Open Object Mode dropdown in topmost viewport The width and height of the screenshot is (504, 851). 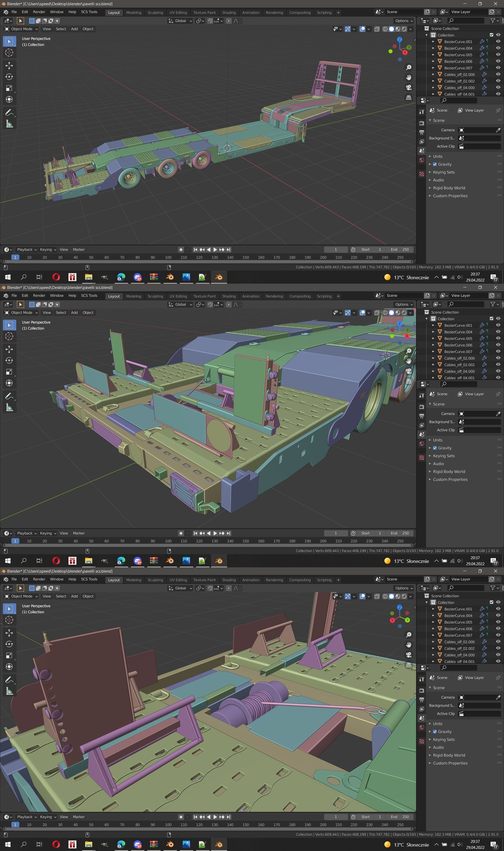(x=21, y=29)
